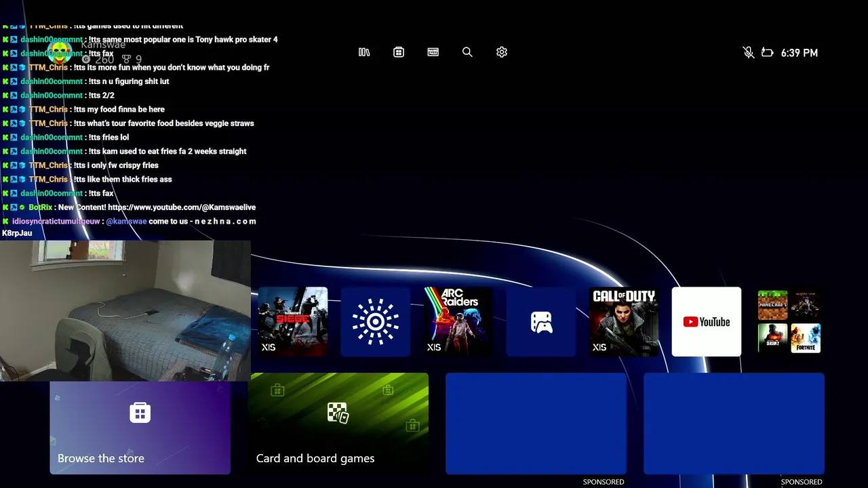Open the Game Pass icon in top bar

coord(433,52)
